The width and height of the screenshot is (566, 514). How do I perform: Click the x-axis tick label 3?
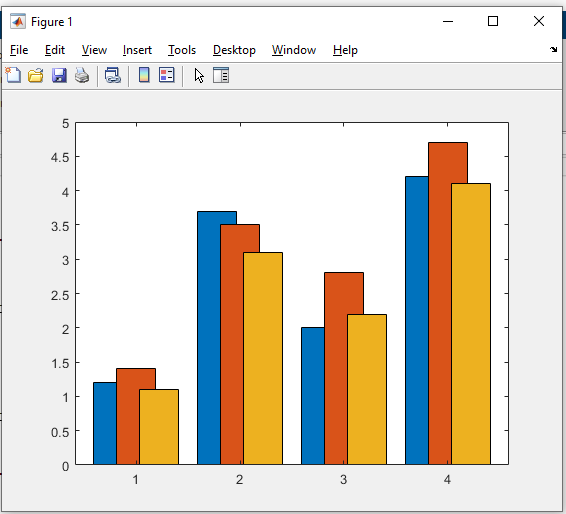(x=344, y=480)
